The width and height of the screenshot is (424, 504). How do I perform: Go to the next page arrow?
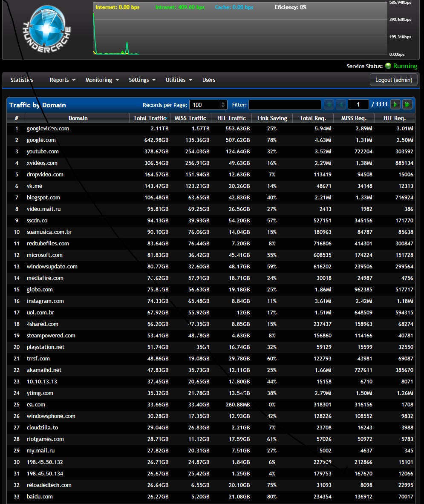click(x=395, y=104)
